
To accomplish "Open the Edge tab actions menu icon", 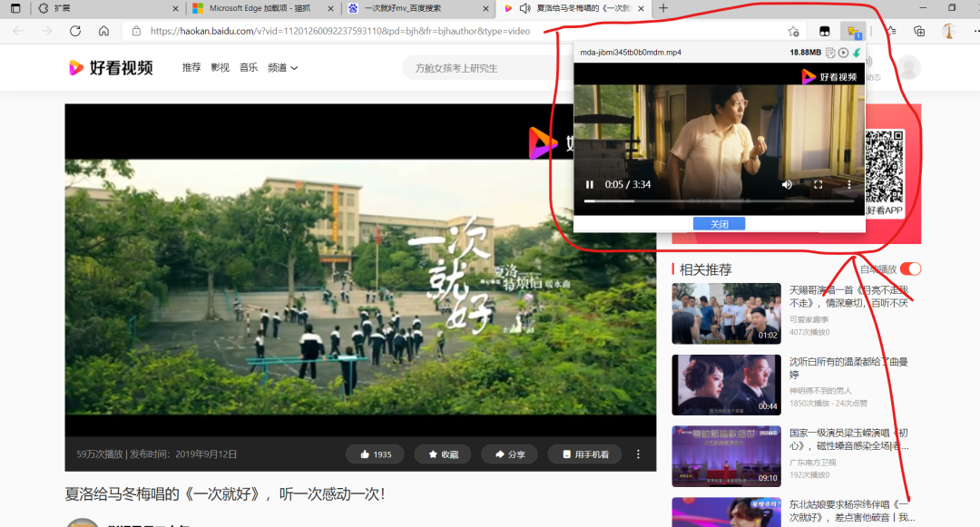I will coord(15,8).
